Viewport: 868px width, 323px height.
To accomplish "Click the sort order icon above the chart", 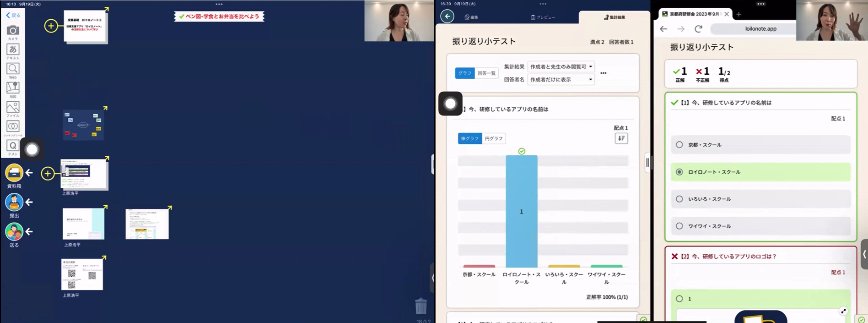I will click(621, 138).
